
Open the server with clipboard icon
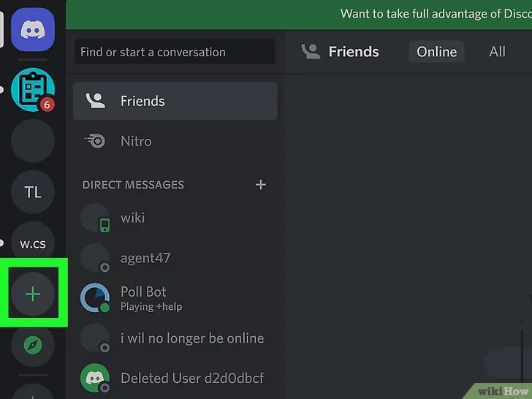coord(32,90)
